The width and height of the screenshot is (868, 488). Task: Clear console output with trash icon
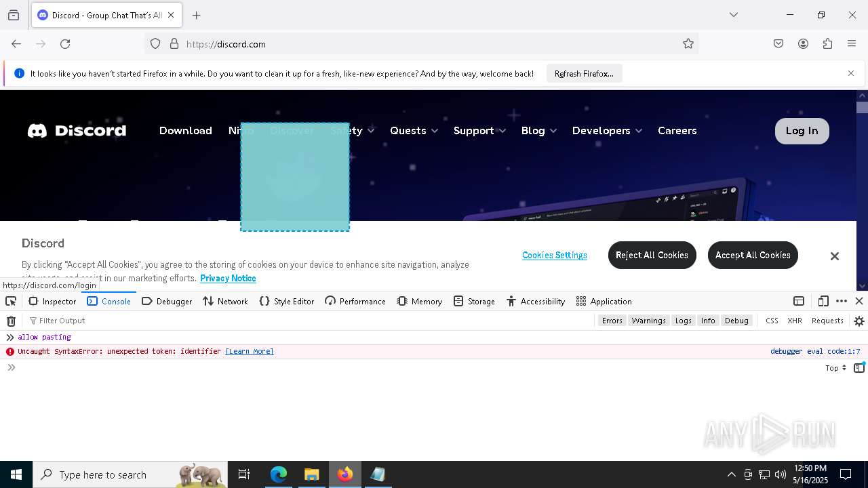(x=11, y=321)
